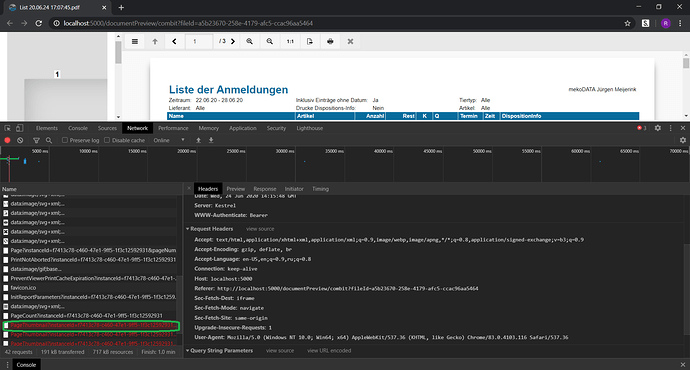Switch to the Sources tab
Viewport: 690px width, 370px height.
pyautogui.click(x=107, y=128)
